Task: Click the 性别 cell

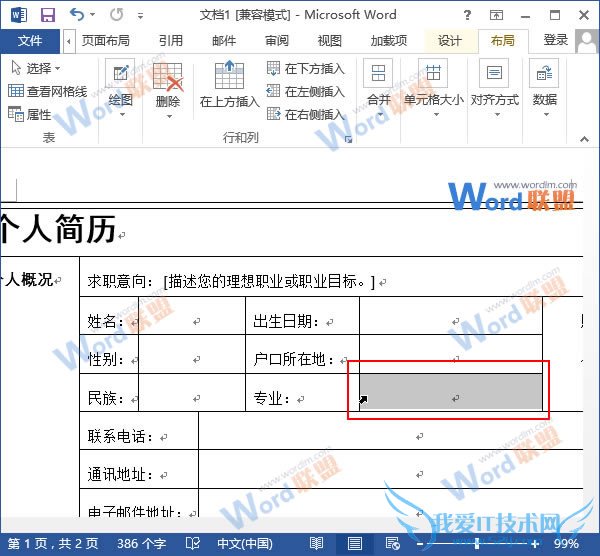Action: point(109,354)
